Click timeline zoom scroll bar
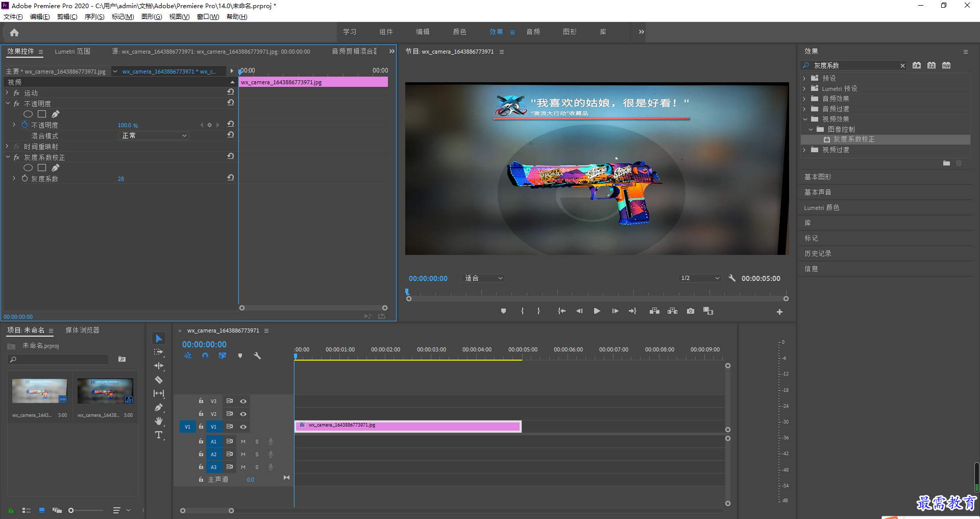This screenshot has width=980, height=519. (x=207, y=510)
